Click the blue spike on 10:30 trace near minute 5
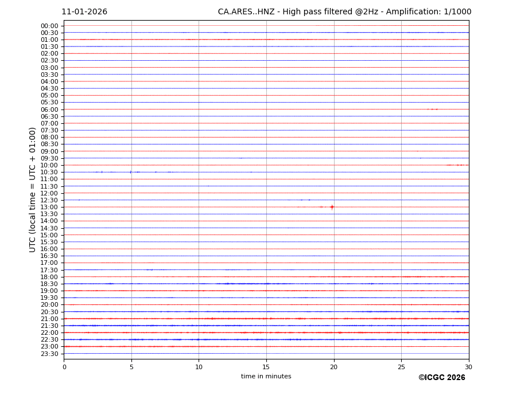The image size is (532, 399). coord(130,172)
